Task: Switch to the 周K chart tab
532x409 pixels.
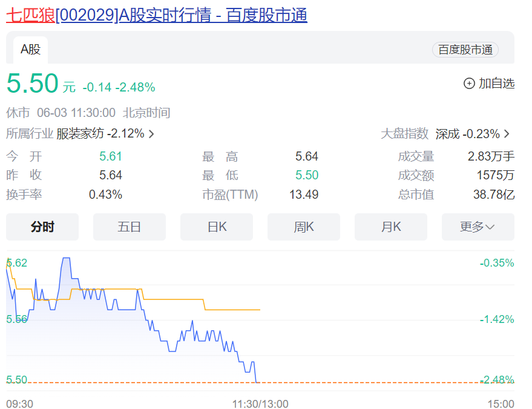Action: (x=304, y=227)
